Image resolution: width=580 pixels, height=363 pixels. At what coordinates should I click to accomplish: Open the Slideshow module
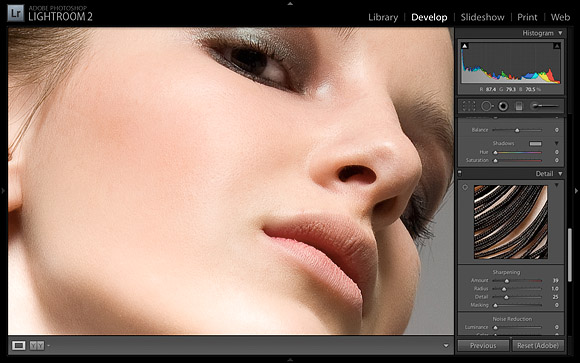click(x=482, y=17)
